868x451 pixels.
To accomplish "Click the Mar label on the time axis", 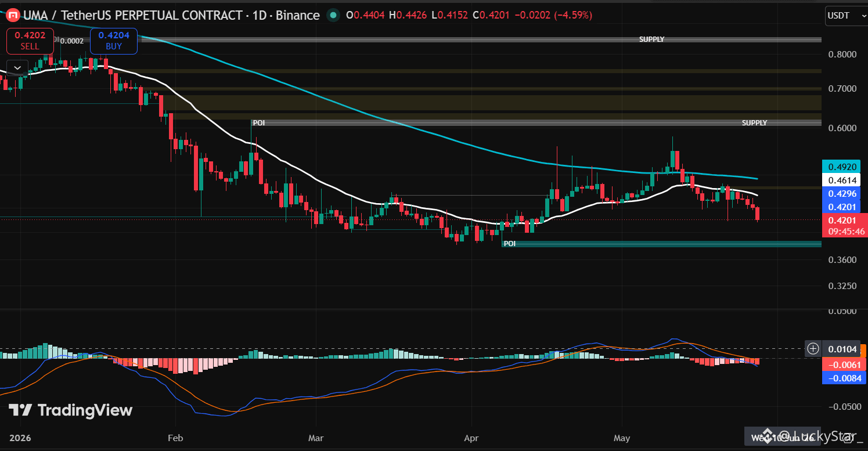I will tap(315, 438).
